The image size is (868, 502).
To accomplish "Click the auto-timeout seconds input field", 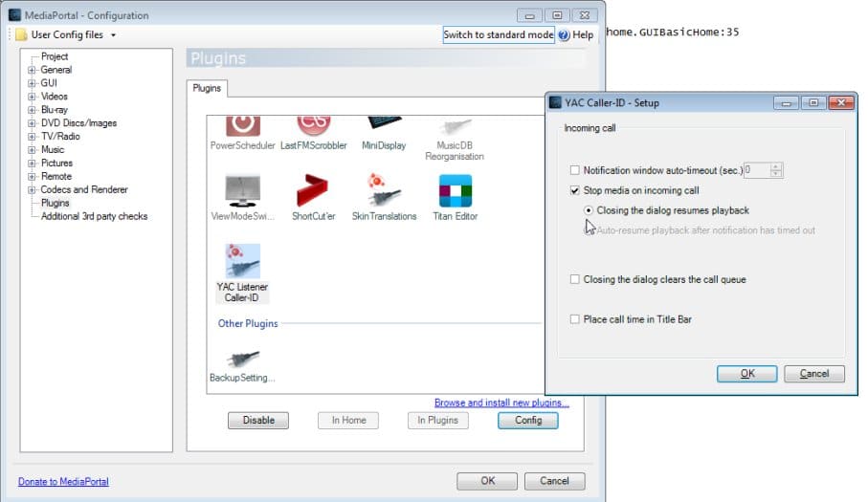I will tap(757, 170).
